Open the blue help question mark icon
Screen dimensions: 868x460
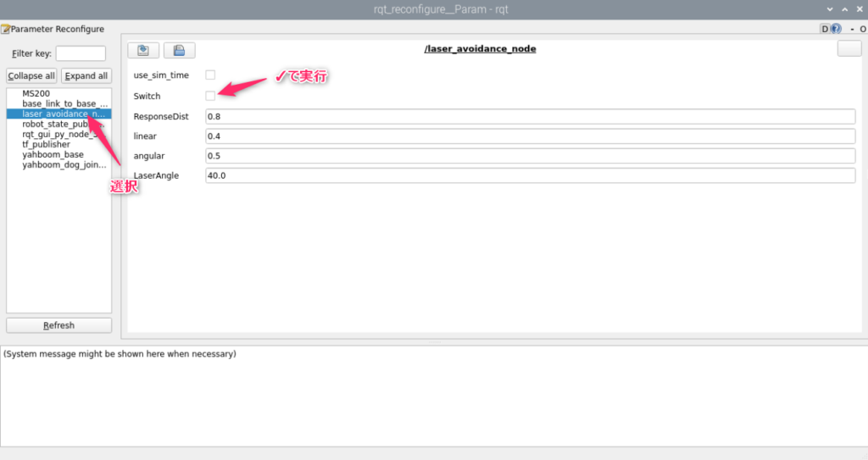pyautogui.click(x=836, y=29)
